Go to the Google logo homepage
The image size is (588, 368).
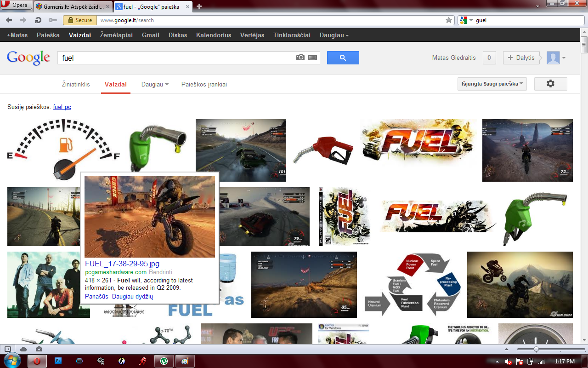tap(28, 57)
